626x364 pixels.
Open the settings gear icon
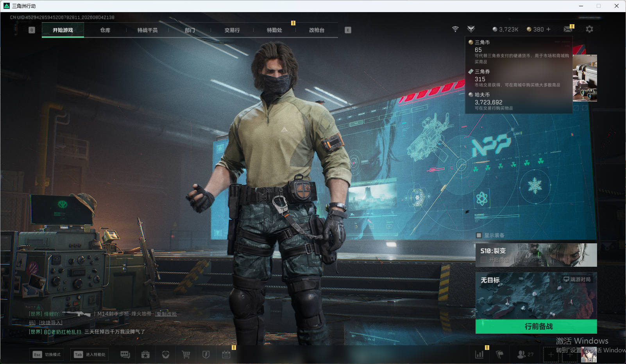[x=589, y=29]
